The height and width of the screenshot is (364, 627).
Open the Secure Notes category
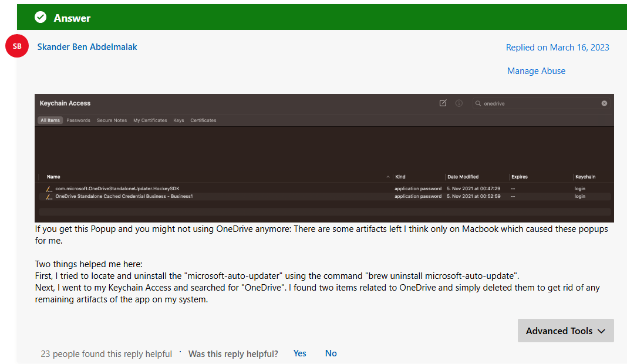[x=112, y=120]
